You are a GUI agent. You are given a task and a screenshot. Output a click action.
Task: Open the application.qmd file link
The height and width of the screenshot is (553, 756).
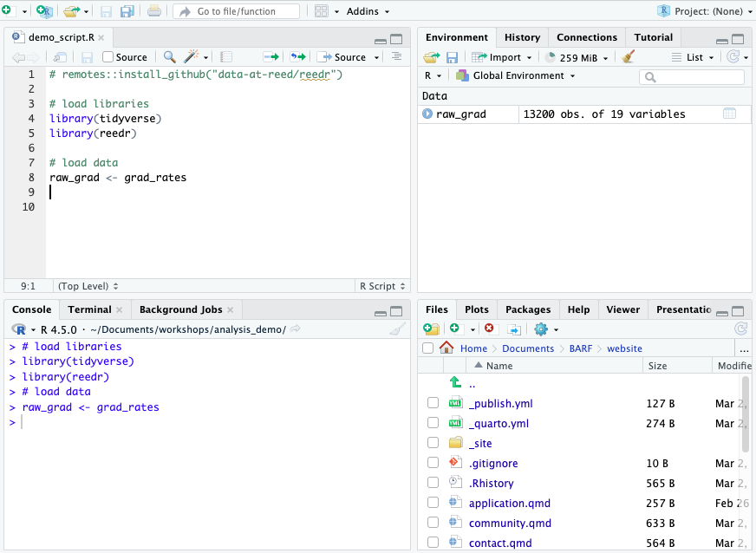509,503
